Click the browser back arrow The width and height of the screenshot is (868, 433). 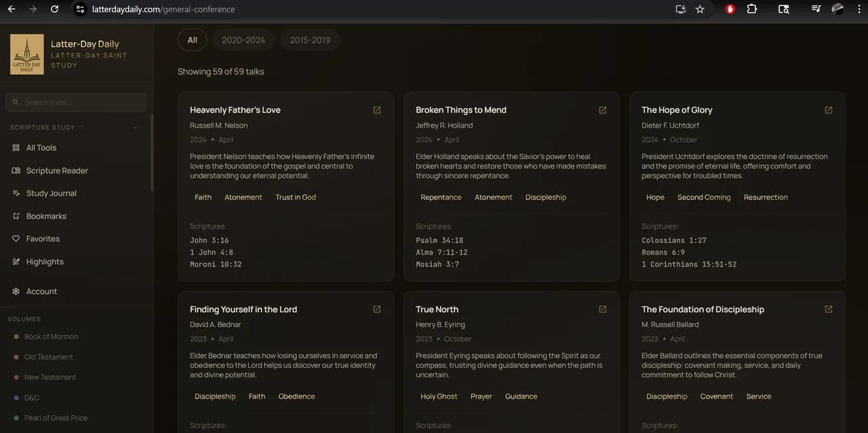pyautogui.click(x=12, y=10)
